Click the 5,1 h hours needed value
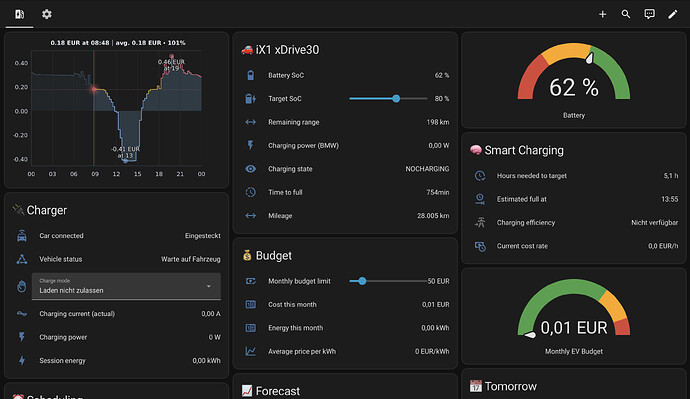The image size is (690, 399). 671,176
